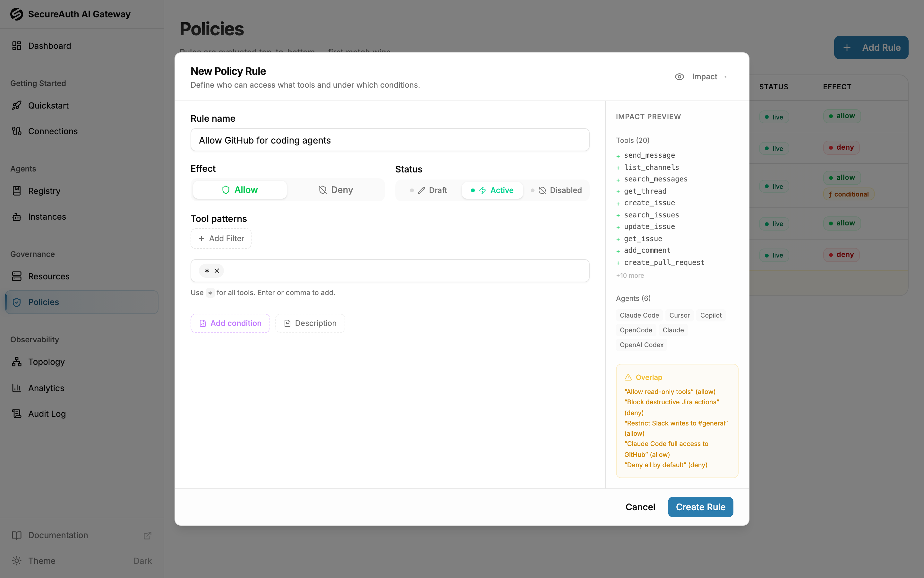The image size is (924, 578).
Task: Click the Disabled ban icon
Action: [x=542, y=190]
